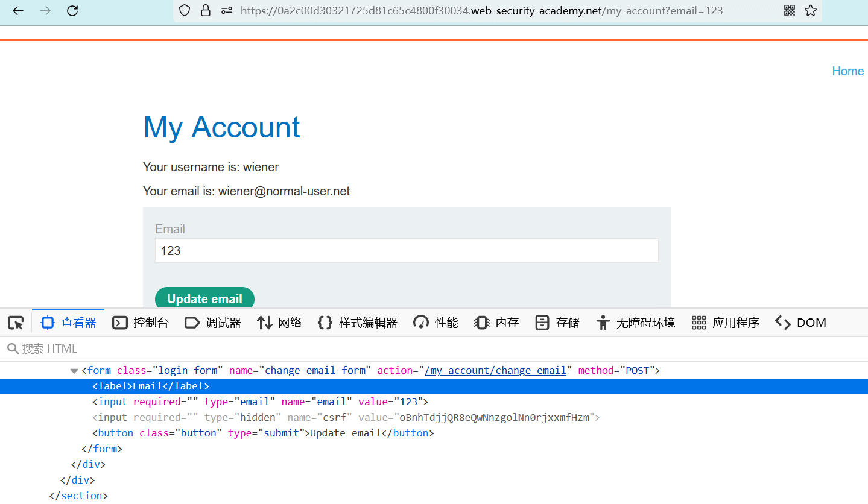Viewport: 868px width, 504px height.
Task: Activate the element picker tool
Action: pos(16,323)
